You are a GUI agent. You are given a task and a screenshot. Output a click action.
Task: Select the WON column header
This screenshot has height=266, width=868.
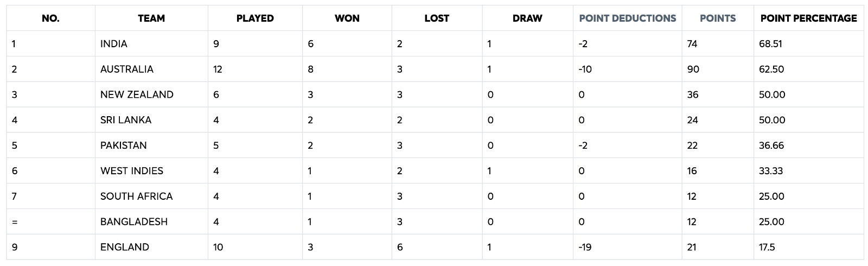tap(347, 18)
